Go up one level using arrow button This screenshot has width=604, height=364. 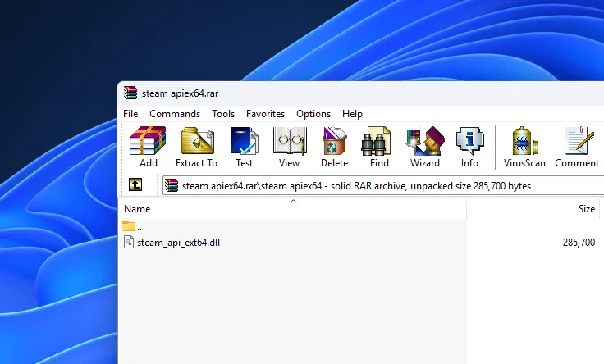point(135,185)
